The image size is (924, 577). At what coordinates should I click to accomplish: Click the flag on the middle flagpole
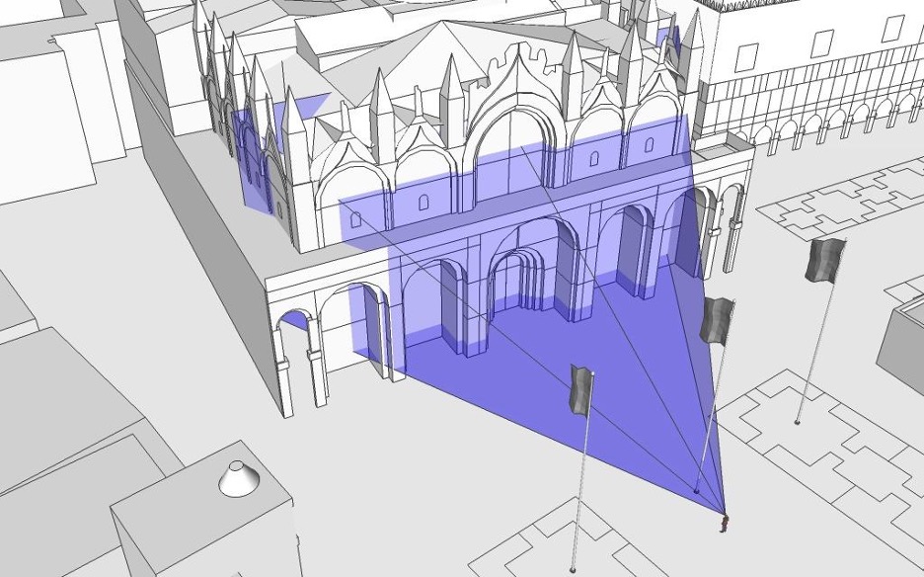(717, 320)
